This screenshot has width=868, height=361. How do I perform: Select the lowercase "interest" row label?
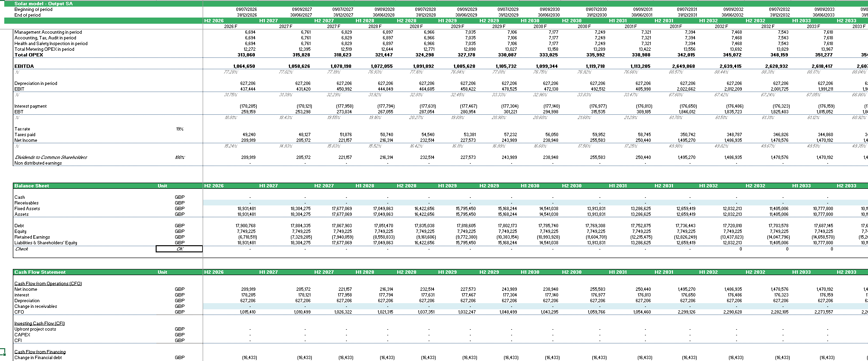(x=22, y=295)
